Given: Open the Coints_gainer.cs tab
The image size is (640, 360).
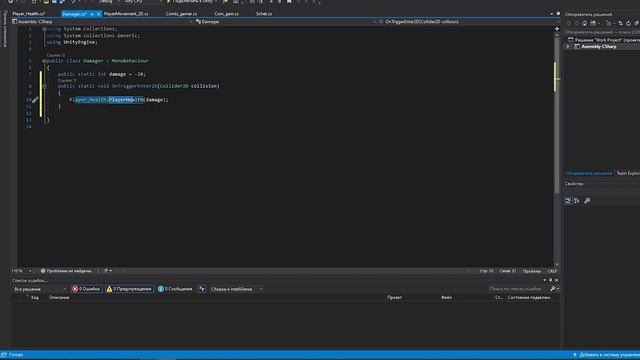Looking at the screenshot, I should point(181,14).
